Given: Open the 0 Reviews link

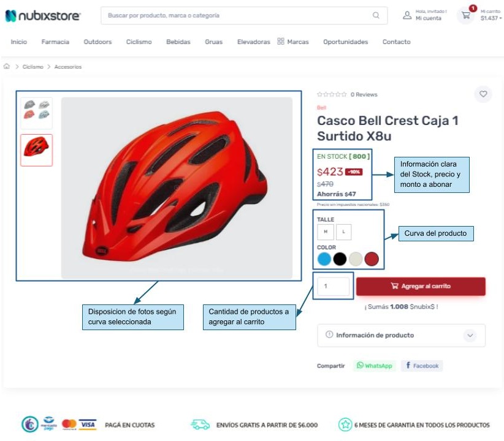Looking at the screenshot, I should [364, 94].
